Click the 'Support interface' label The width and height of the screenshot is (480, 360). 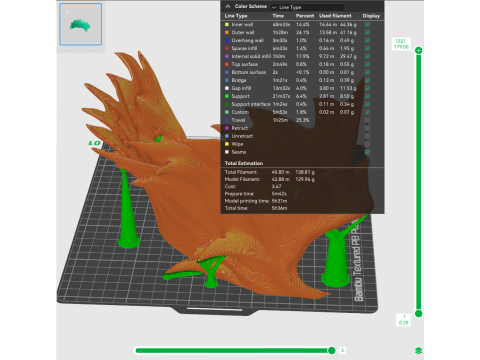251,104
